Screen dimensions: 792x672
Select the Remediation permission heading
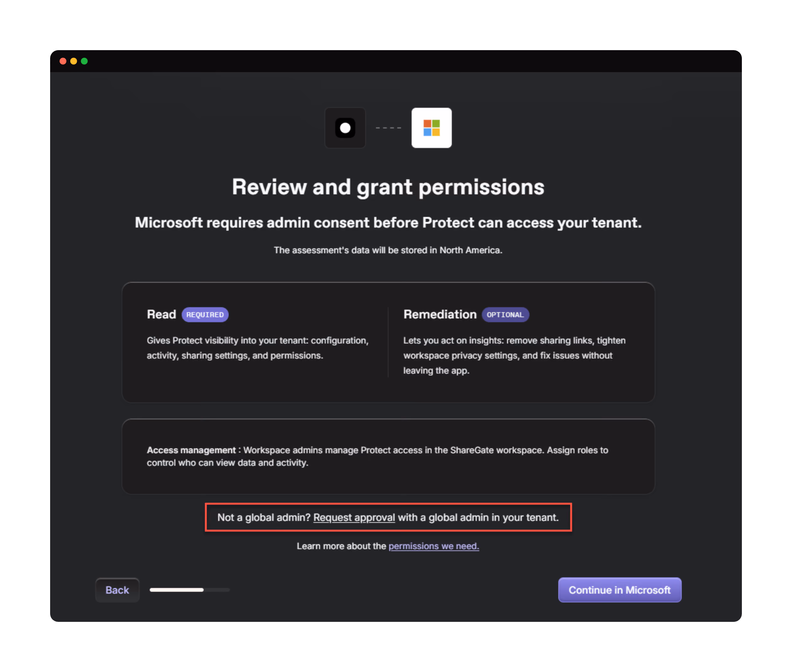point(440,315)
